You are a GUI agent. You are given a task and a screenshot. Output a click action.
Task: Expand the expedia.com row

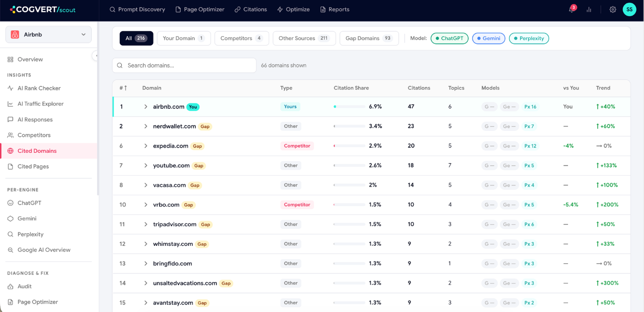[146, 146]
